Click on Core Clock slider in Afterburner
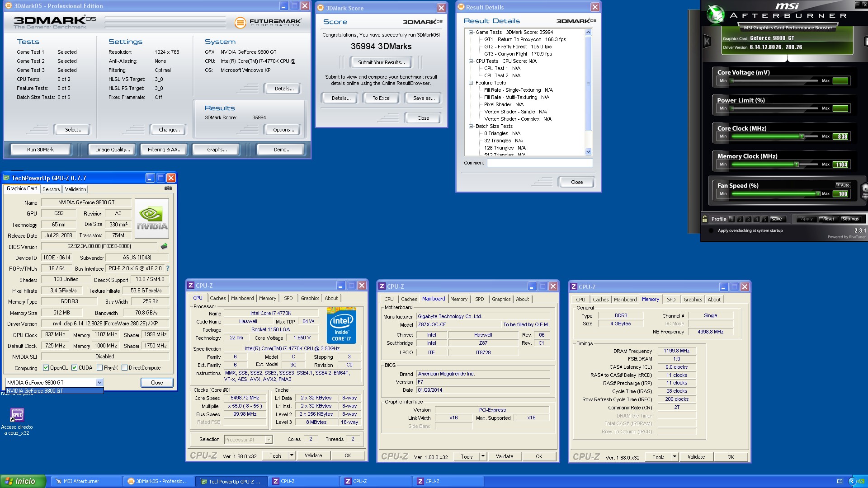 coord(775,136)
